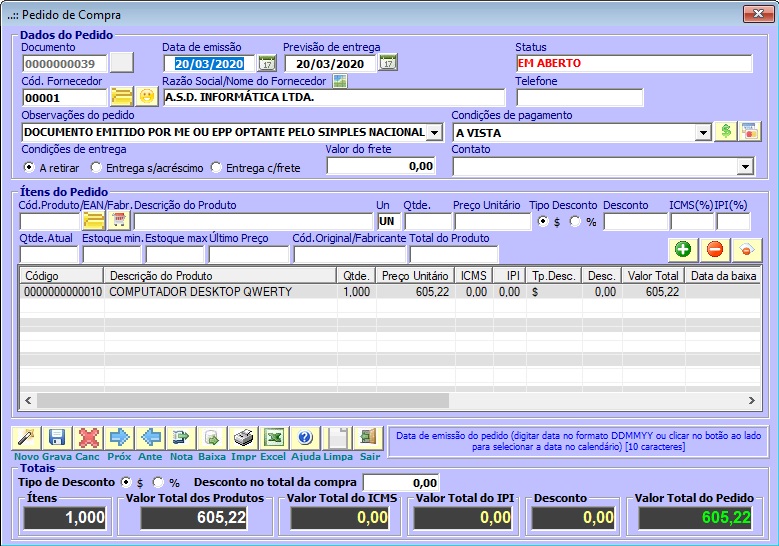Click the item Desconto input field
The width and height of the screenshot is (779, 546).
(635, 221)
